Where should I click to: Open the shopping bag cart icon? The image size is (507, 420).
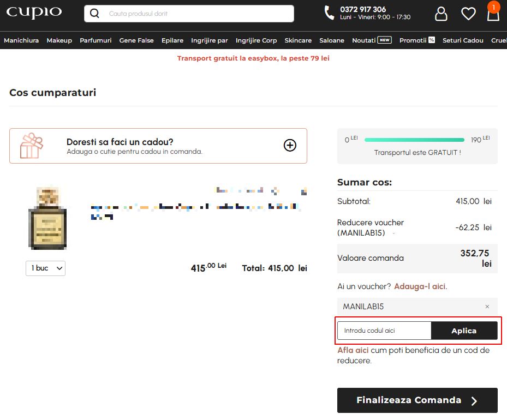(x=493, y=13)
